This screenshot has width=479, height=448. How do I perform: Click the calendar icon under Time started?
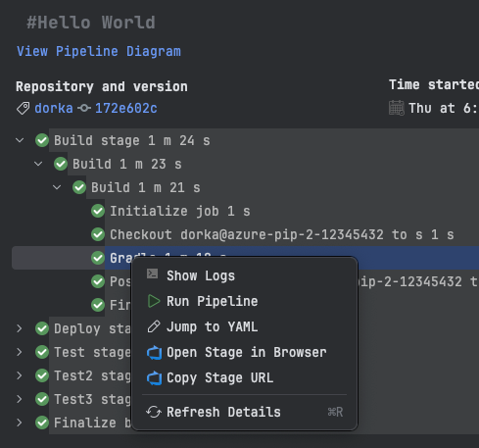397,108
